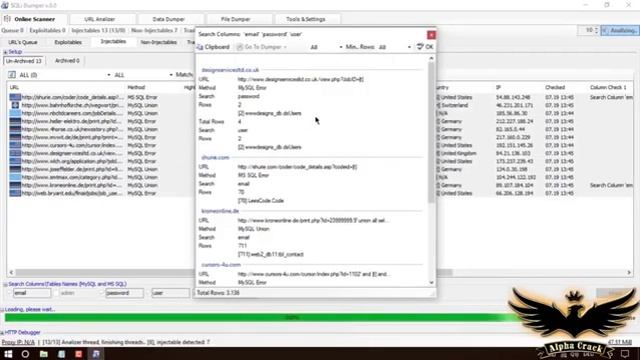The image size is (640, 360).
Task: Select the web.bryant.edu URL row
Action: point(72,193)
